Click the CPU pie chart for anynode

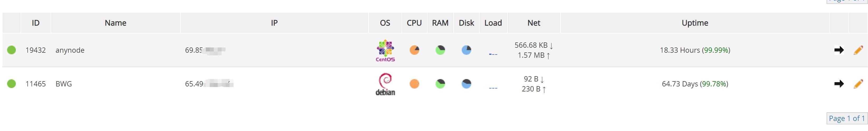click(414, 50)
